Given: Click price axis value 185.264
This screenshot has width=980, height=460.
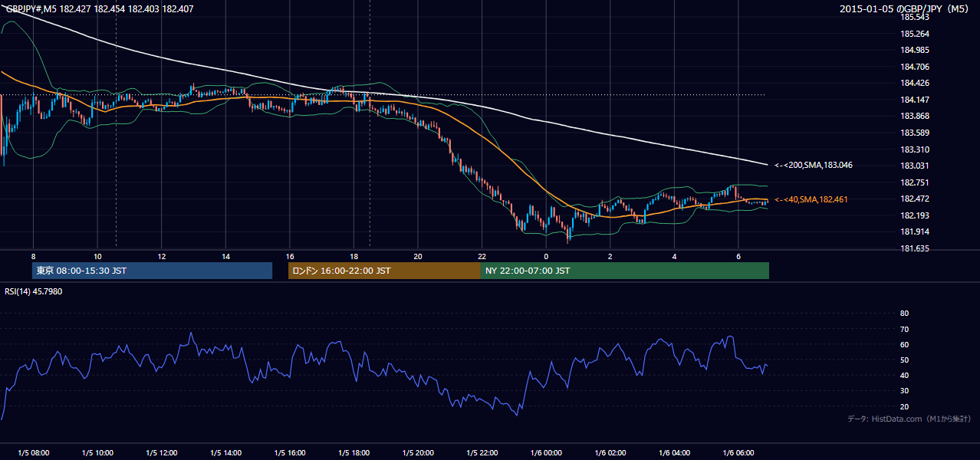Looking at the screenshot, I should [x=914, y=34].
